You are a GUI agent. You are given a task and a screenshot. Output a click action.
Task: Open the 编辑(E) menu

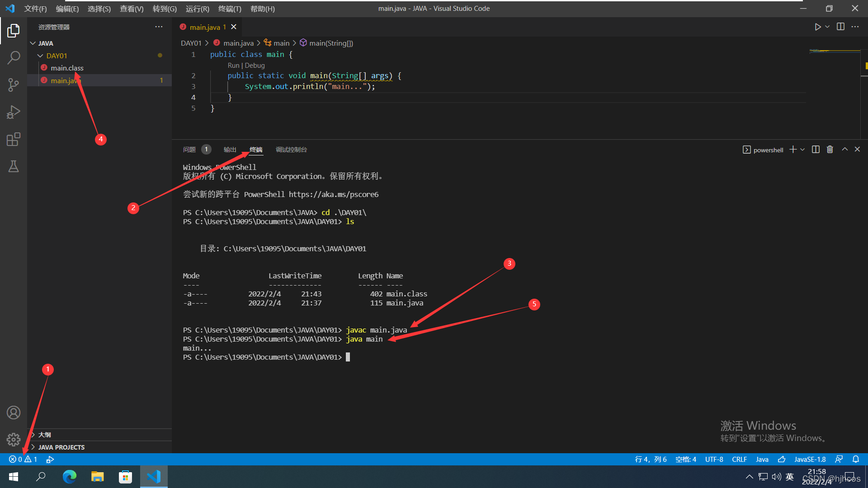pos(67,9)
